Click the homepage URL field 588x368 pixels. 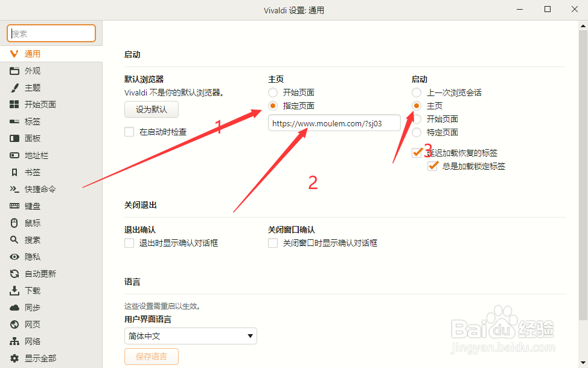[x=334, y=123]
